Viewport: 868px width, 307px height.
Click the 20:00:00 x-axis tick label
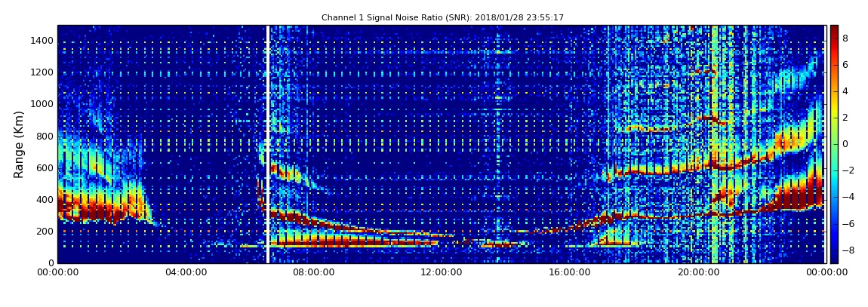(698, 272)
